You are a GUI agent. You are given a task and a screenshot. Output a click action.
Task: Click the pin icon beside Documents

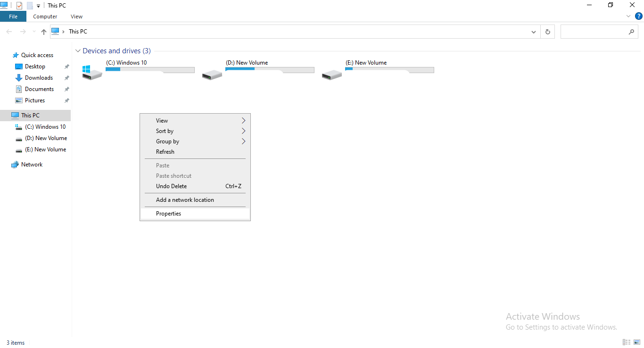coord(66,89)
